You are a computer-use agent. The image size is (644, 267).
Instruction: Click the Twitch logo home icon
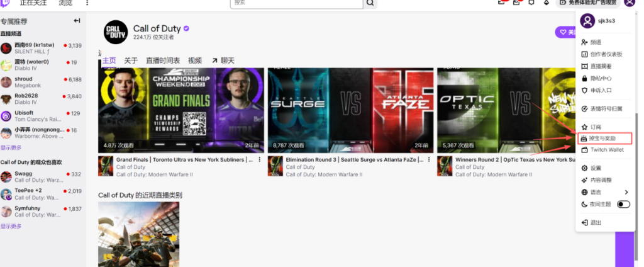point(5,3)
